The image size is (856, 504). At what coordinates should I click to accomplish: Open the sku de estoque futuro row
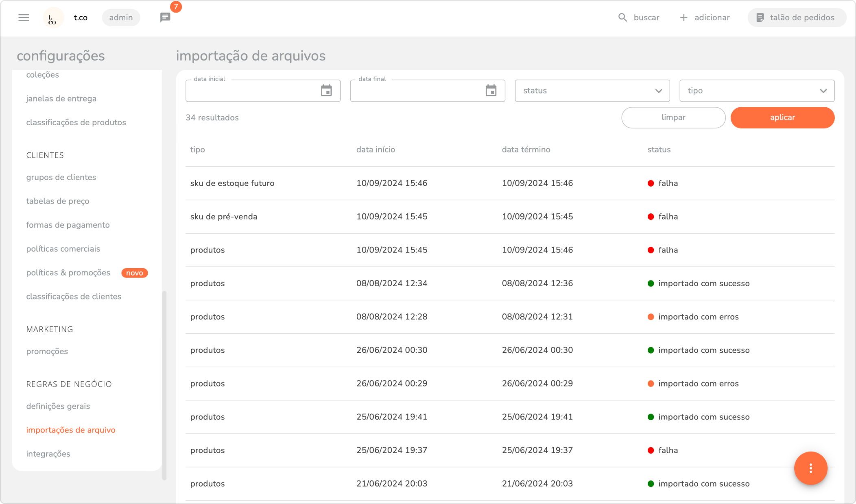tap(232, 183)
